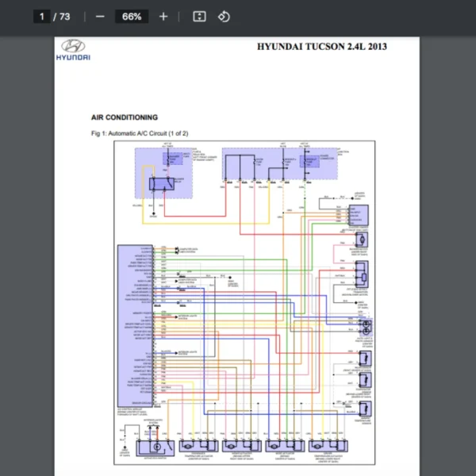Viewport: 476px width, 476px height.
Task: Click the page number input field
Action: (x=41, y=16)
